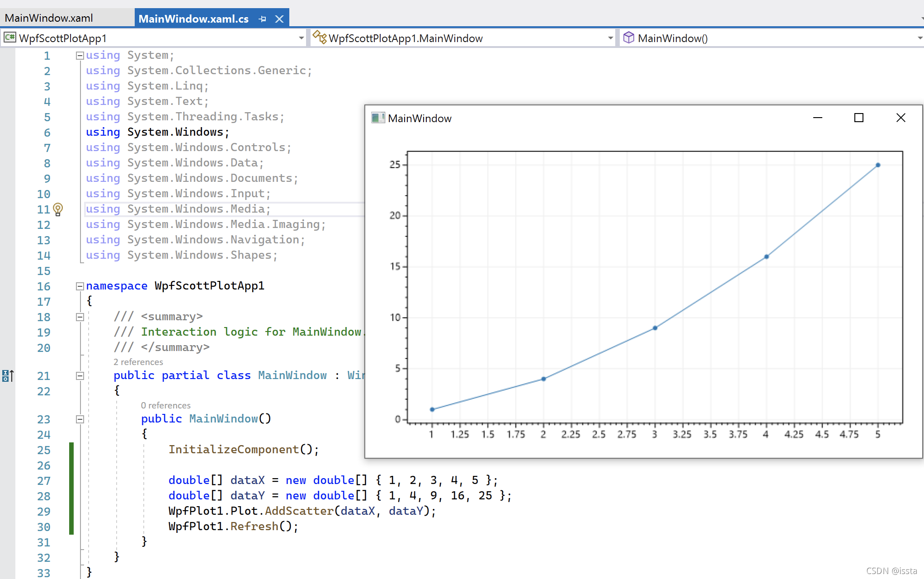This screenshot has height=579, width=924.
Task: Maximize the MainWindow plot window
Action: click(858, 118)
